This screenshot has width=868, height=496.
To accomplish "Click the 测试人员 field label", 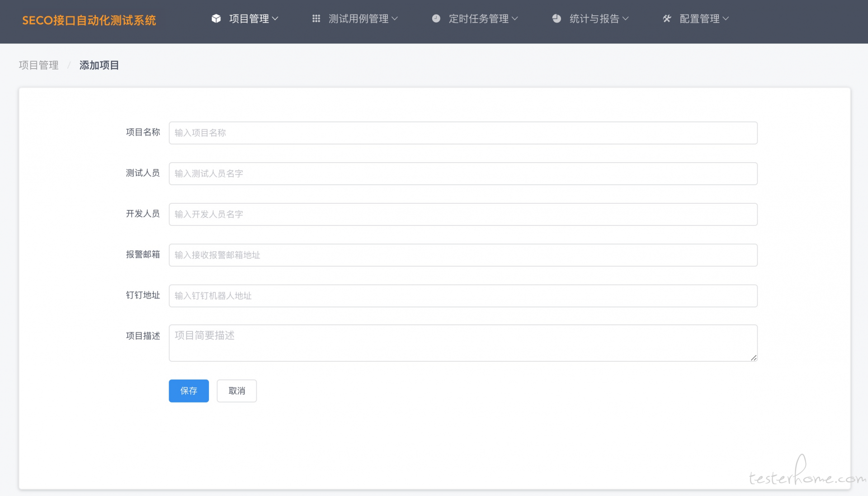I will (x=143, y=173).
